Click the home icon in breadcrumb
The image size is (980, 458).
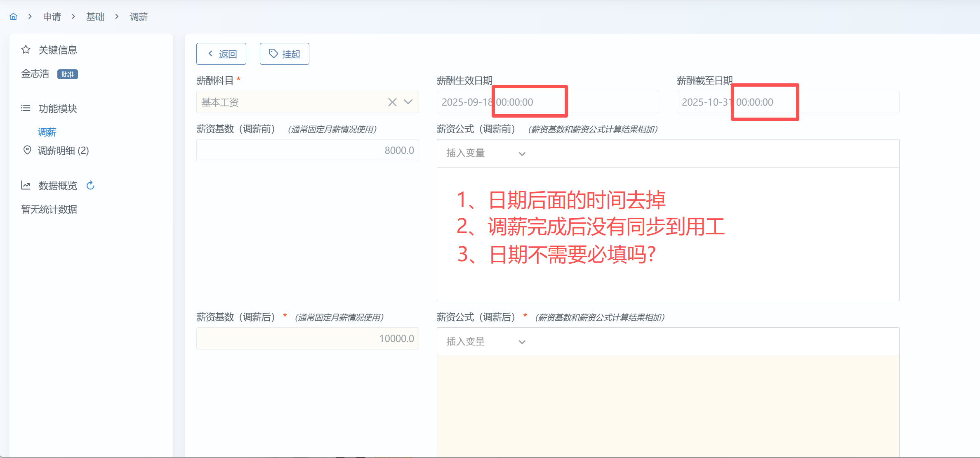14,17
